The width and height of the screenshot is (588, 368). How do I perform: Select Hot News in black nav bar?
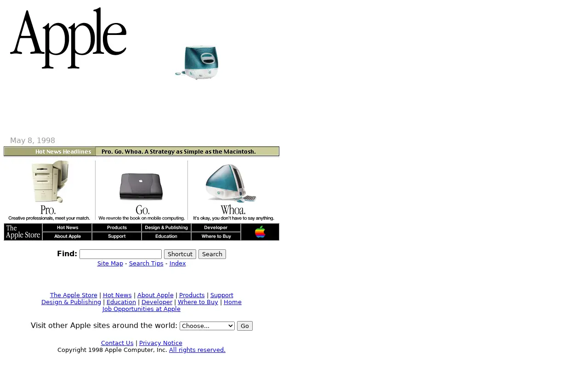pyautogui.click(x=67, y=228)
